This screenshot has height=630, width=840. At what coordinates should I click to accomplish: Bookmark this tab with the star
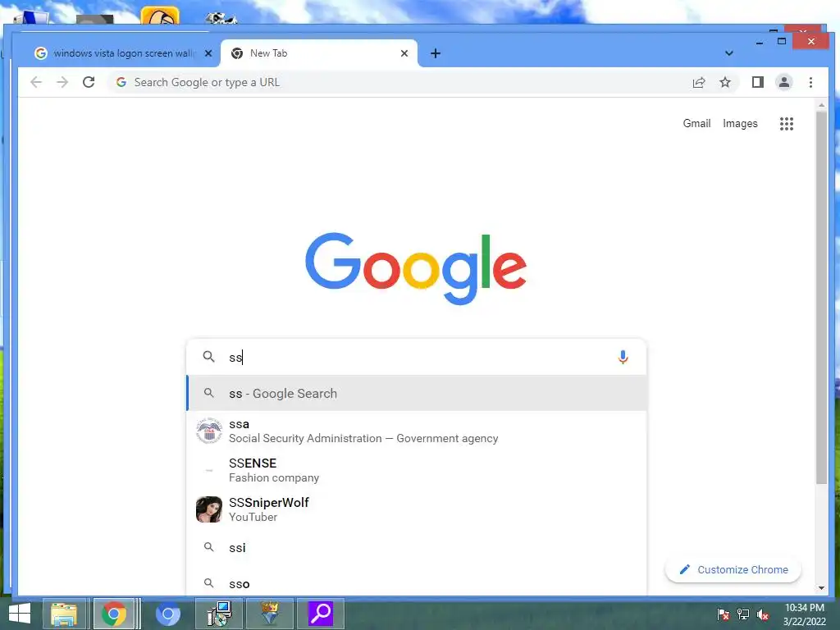click(x=725, y=82)
